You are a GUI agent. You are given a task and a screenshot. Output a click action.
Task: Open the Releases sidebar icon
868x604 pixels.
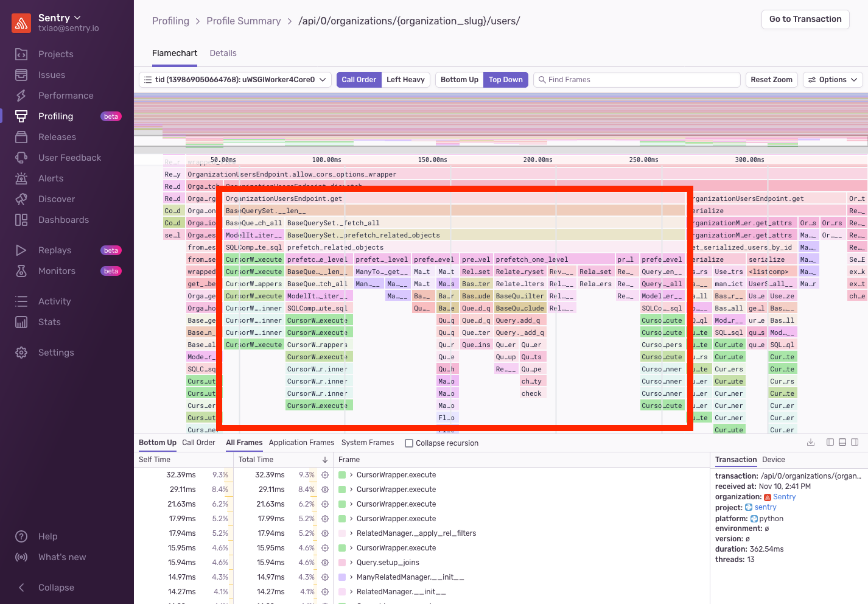click(x=21, y=137)
